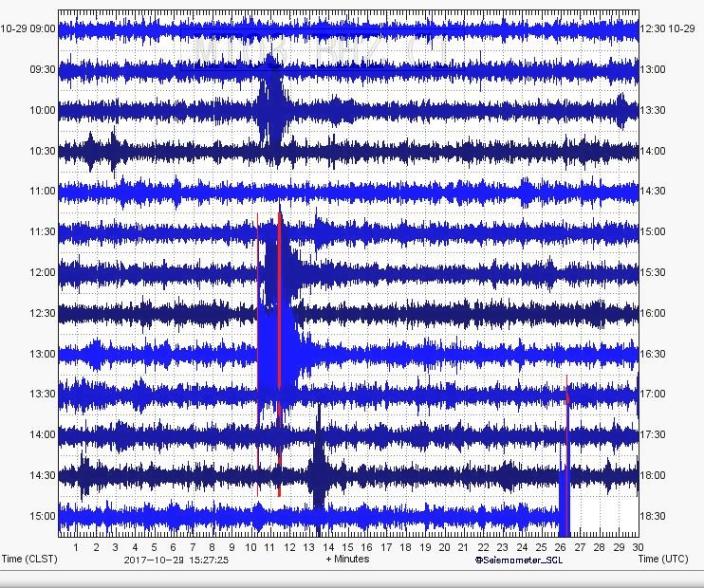
Task: Click the '14:30' UTC row label
Action: tap(653, 192)
